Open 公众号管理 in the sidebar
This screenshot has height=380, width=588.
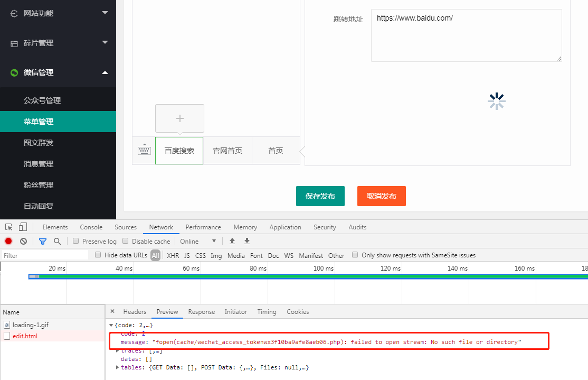coord(58,100)
